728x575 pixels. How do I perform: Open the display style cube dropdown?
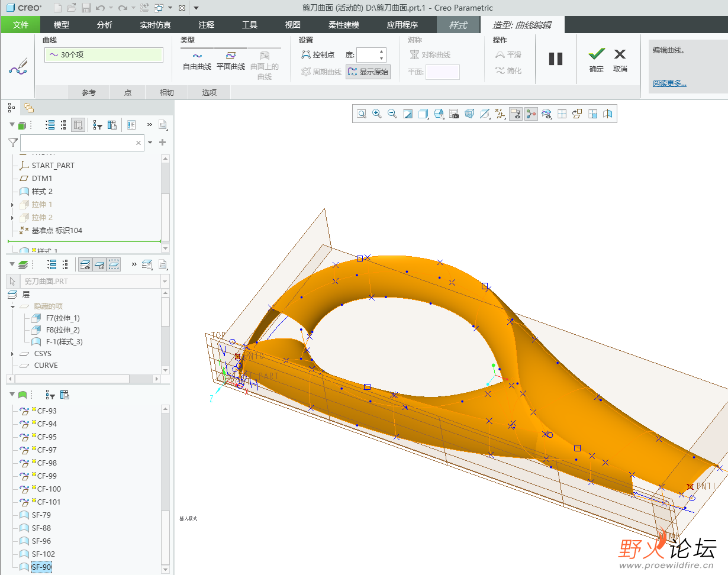(423, 114)
